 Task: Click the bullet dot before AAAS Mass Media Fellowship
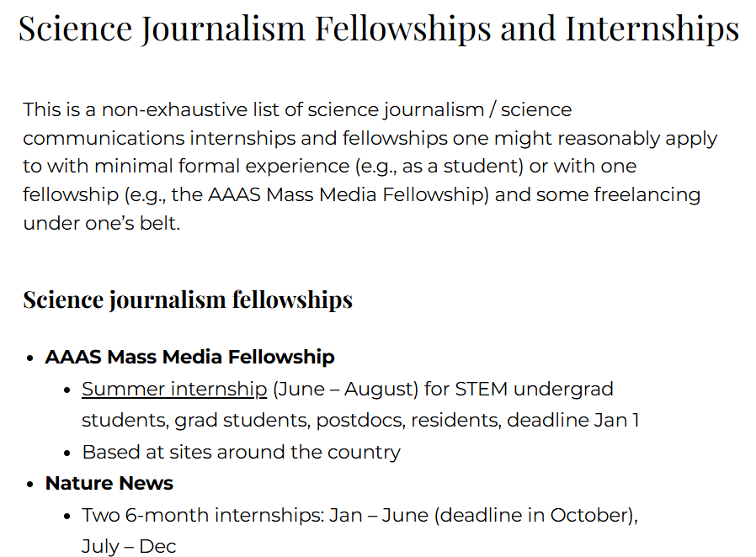(x=33, y=358)
